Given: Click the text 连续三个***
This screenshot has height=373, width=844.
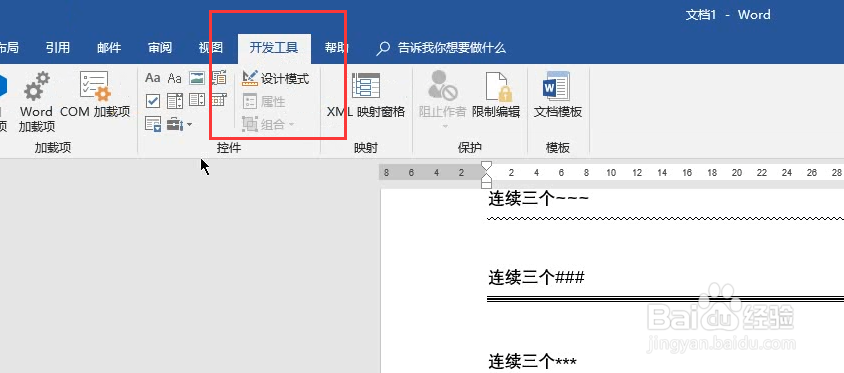Looking at the screenshot, I should [532, 361].
